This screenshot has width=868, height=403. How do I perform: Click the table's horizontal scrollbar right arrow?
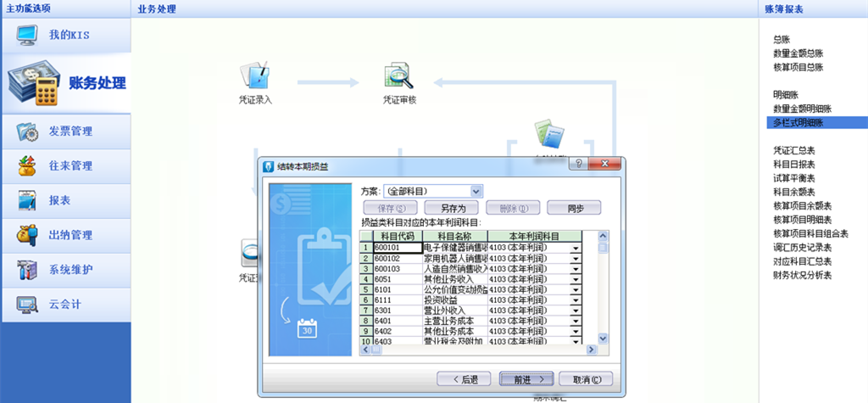click(591, 350)
